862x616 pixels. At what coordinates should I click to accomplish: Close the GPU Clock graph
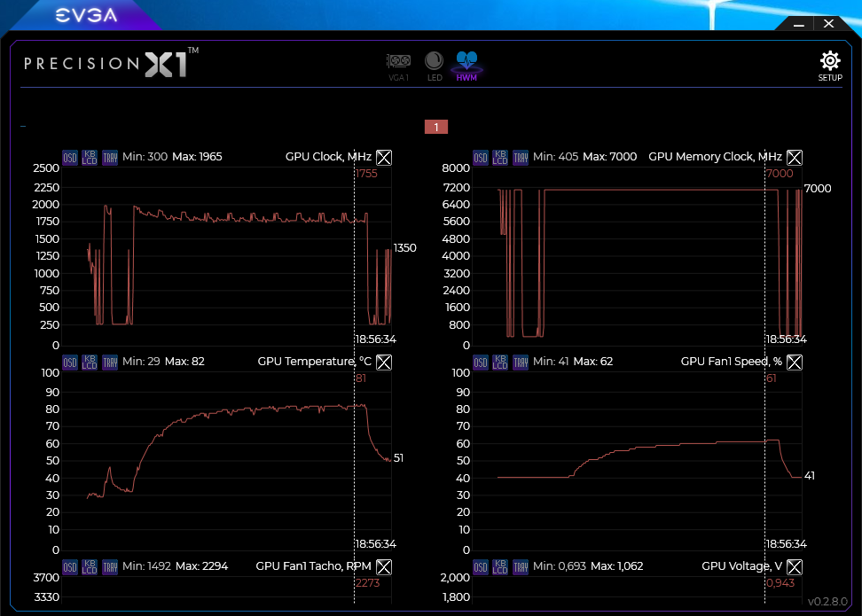pos(384,158)
